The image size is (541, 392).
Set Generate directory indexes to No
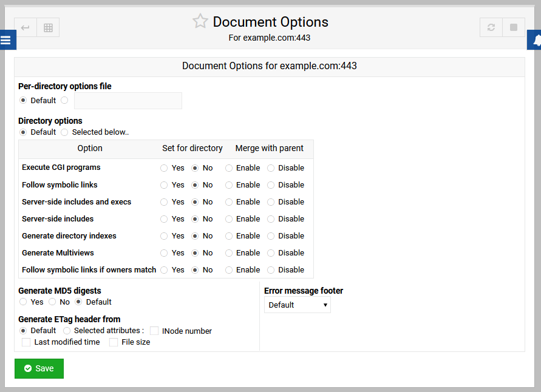pyautogui.click(x=195, y=236)
